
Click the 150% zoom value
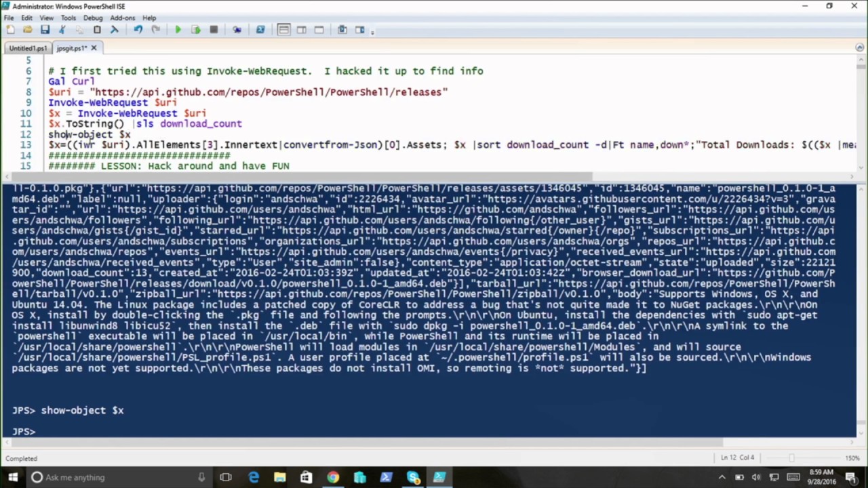coord(854,458)
